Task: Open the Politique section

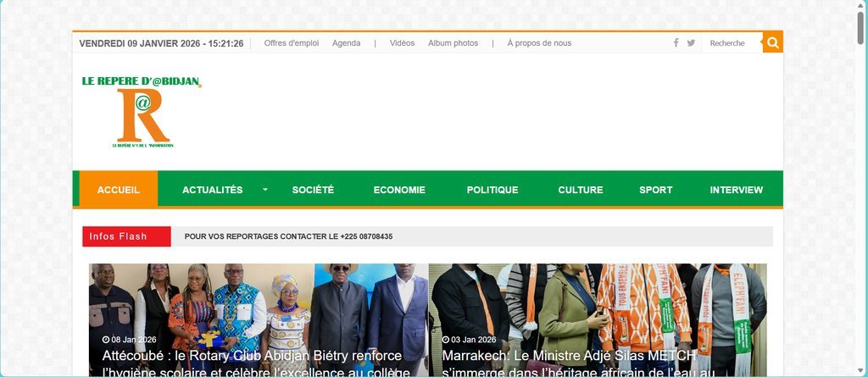Action: (x=492, y=190)
